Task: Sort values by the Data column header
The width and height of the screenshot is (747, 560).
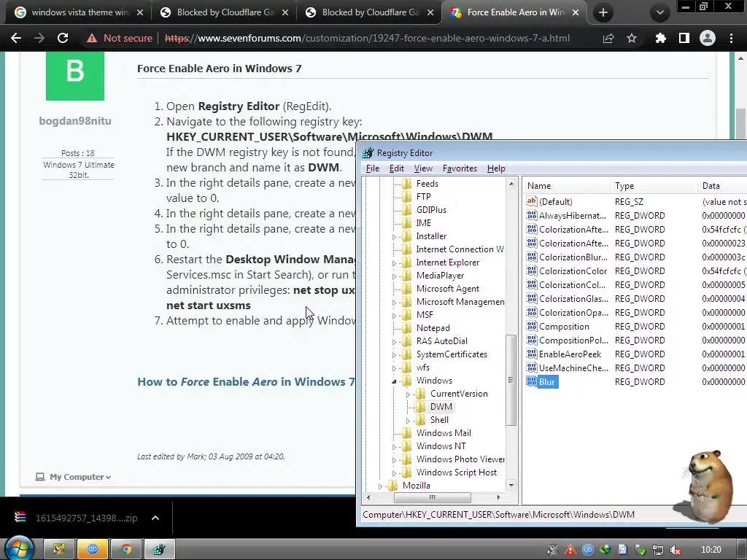Action: pos(721,186)
